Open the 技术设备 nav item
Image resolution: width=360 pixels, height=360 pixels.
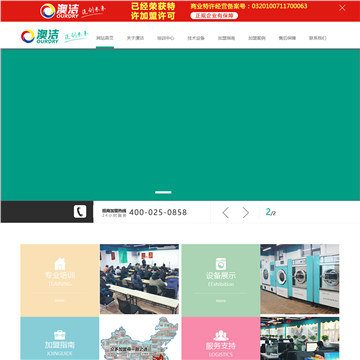click(196, 38)
